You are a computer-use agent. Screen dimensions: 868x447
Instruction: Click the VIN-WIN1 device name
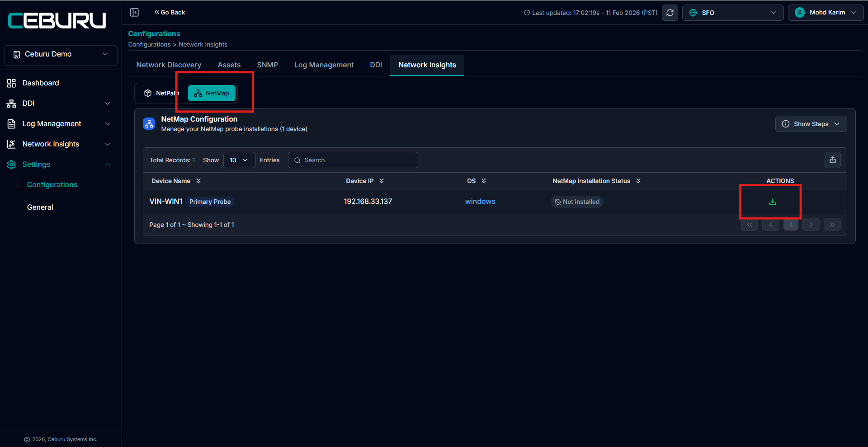(x=166, y=202)
